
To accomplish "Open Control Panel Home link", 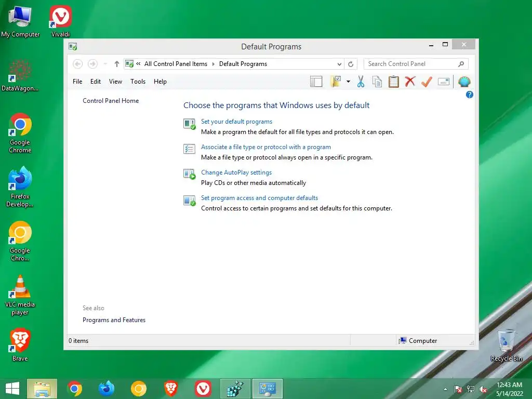I will pos(111,101).
